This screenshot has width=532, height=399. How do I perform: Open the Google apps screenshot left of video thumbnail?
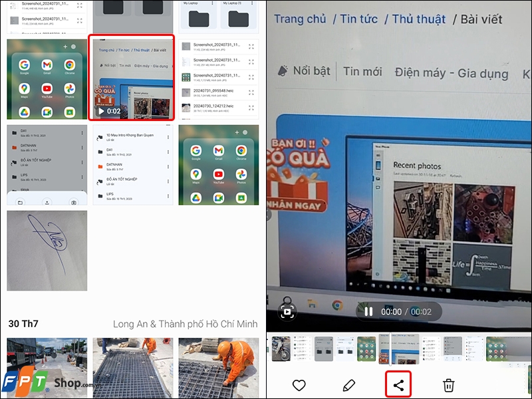coord(47,79)
